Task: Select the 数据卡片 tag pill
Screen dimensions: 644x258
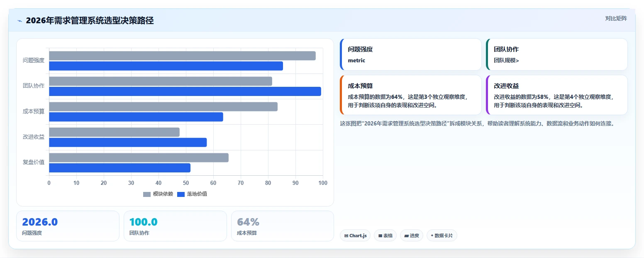Action: coord(442,236)
